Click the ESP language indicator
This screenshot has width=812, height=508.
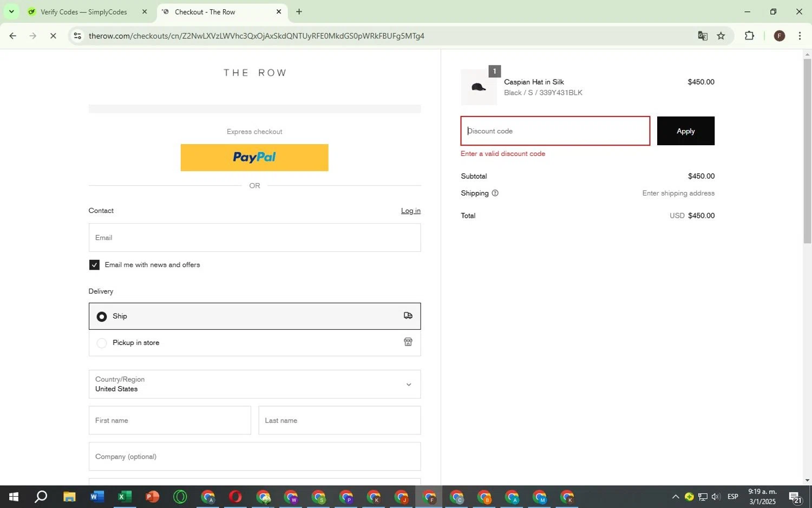click(x=732, y=497)
